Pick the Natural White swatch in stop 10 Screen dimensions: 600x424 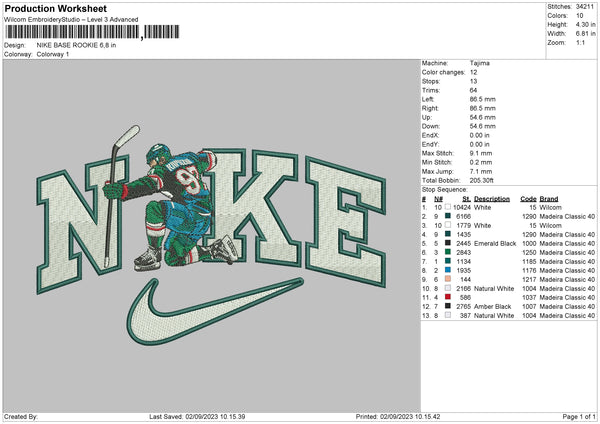448,288
